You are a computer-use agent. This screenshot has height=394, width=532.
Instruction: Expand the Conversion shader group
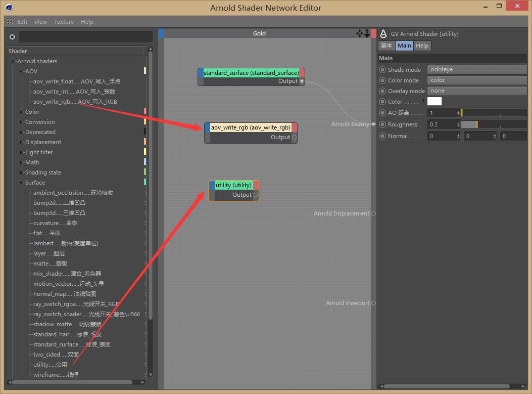tap(21, 122)
